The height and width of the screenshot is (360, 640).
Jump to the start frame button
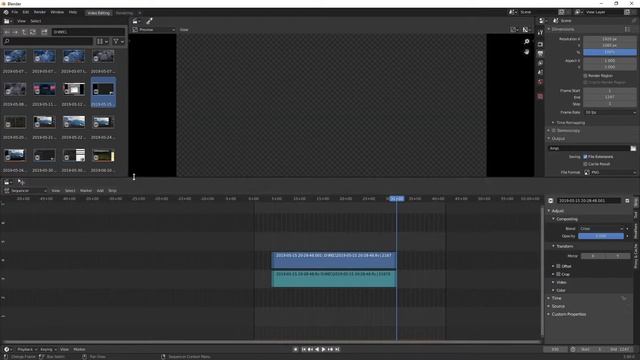click(x=303, y=349)
